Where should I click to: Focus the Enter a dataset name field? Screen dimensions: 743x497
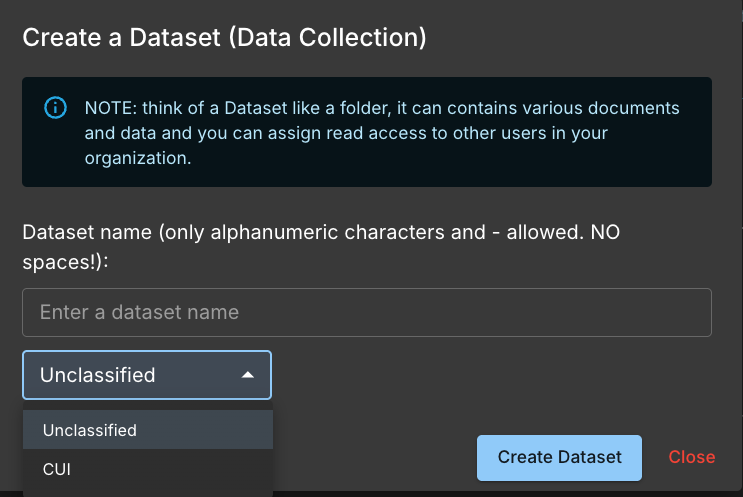[x=367, y=312]
